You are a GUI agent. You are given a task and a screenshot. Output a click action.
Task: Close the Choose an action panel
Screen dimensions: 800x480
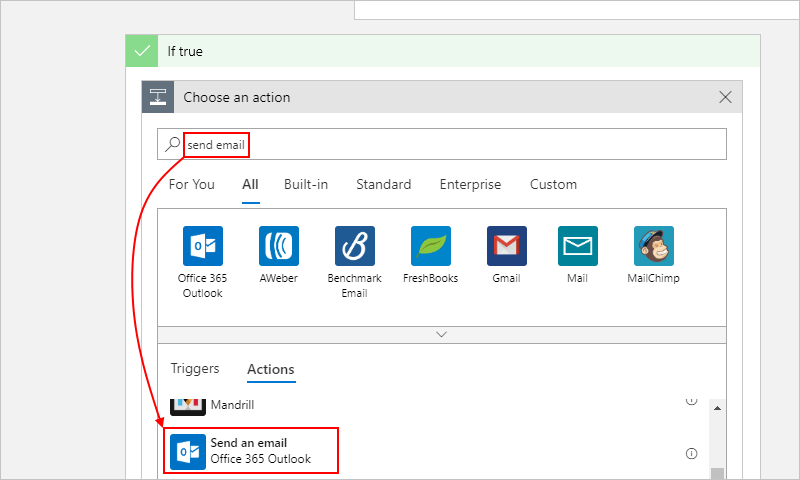(x=726, y=97)
